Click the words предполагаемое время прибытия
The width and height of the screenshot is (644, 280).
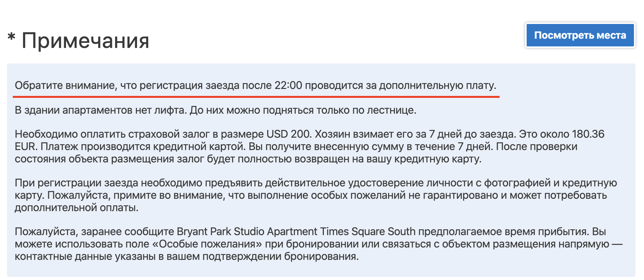[503, 232]
